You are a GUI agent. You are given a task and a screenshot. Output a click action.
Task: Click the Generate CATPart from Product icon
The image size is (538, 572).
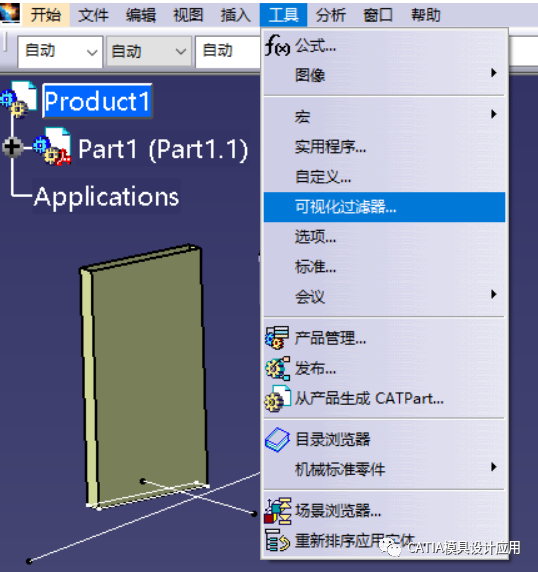(x=277, y=398)
